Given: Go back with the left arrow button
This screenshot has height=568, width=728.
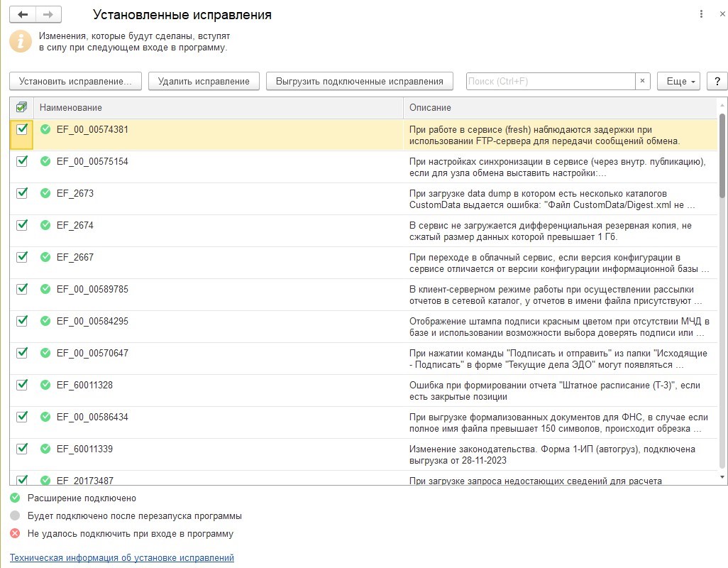Looking at the screenshot, I should coord(22,15).
